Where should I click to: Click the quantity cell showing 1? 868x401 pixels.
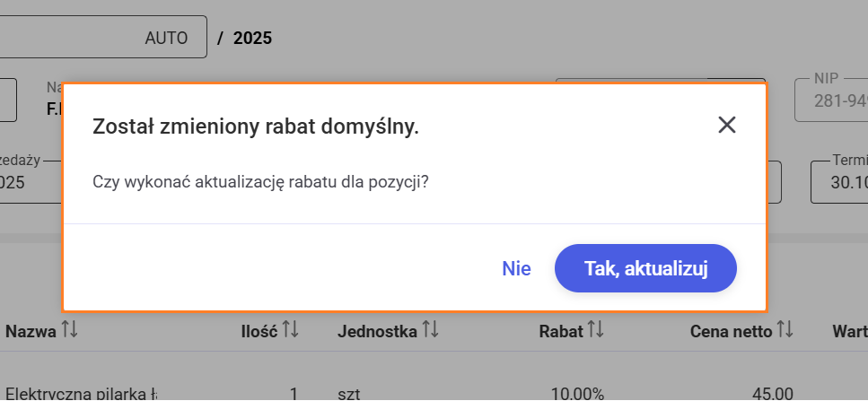tap(294, 393)
